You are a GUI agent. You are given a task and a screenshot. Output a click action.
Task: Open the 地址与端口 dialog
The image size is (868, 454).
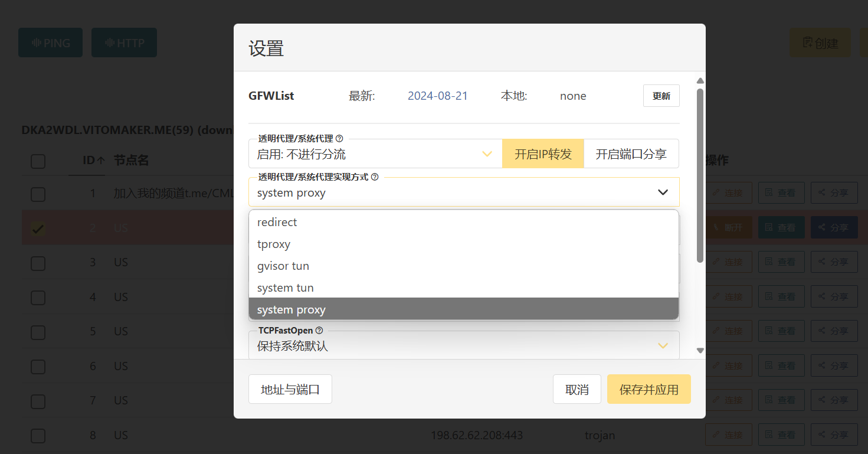pos(290,389)
